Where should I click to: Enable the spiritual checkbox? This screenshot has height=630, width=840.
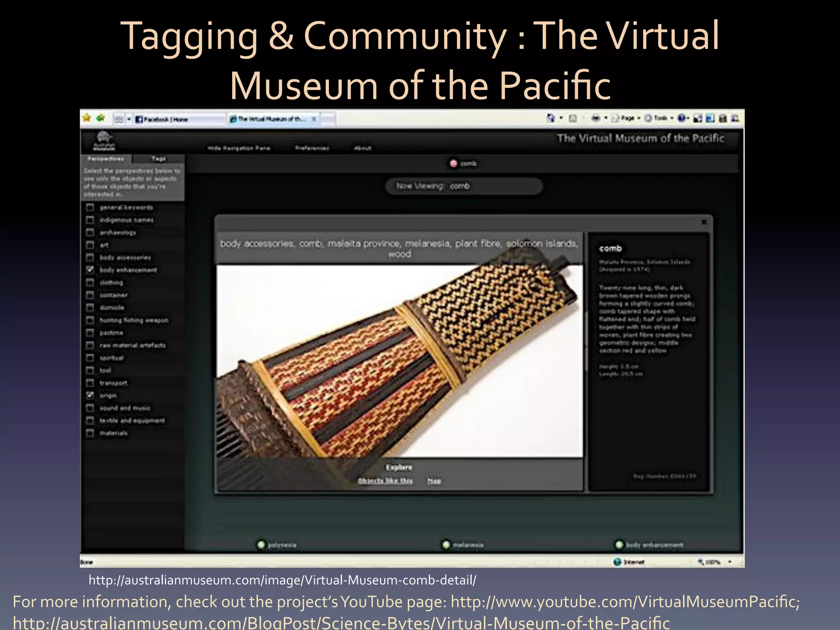point(90,358)
